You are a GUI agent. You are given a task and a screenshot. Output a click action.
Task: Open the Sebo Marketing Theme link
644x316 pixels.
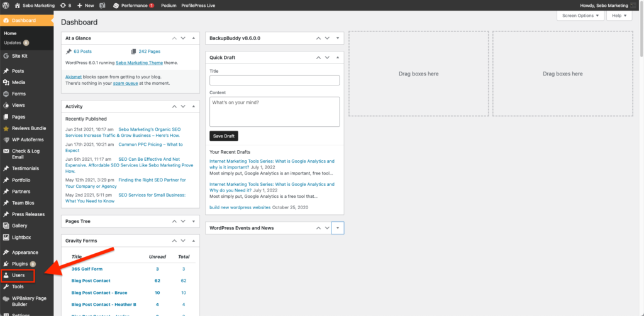coord(139,63)
